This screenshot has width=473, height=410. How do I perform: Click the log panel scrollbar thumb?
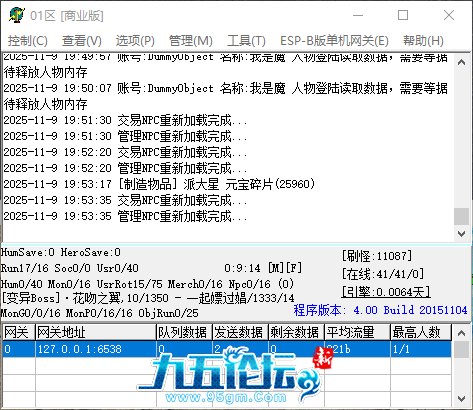coord(462,217)
